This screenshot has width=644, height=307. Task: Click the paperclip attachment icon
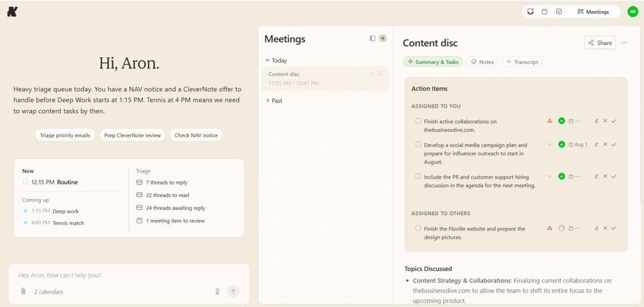[23, 291]
